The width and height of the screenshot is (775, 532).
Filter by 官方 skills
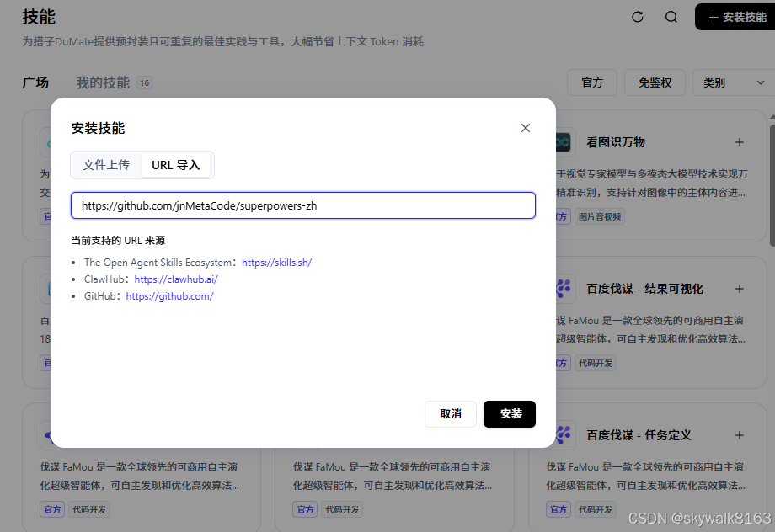point(592,82)
